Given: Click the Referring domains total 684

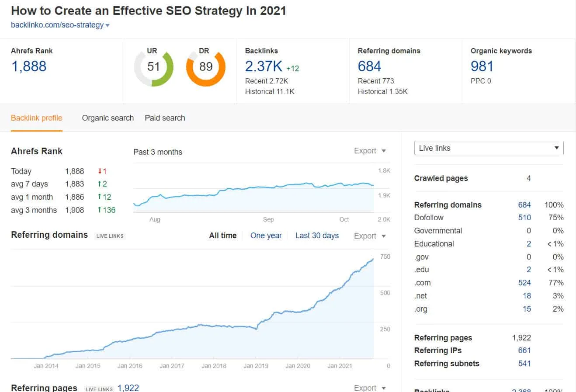Looking at the screenshot, I should 524,205.
